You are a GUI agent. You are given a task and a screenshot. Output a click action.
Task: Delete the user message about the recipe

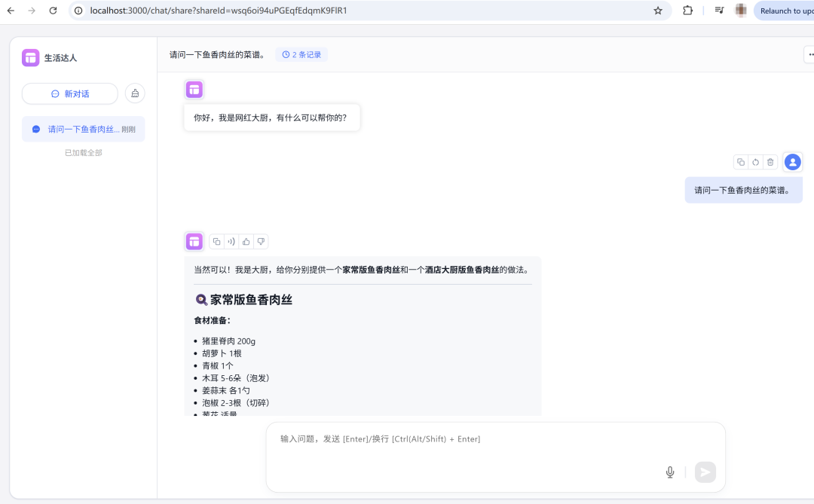[x=770, y=162]
